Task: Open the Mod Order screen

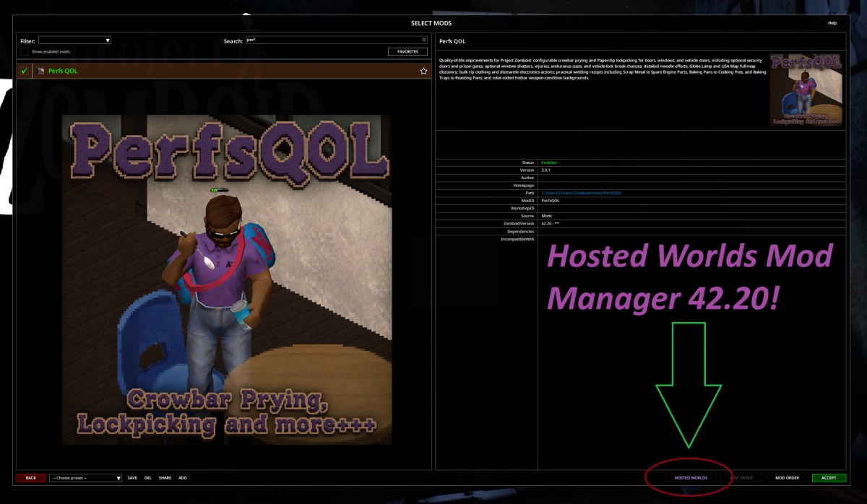Action: coord(787,478)
